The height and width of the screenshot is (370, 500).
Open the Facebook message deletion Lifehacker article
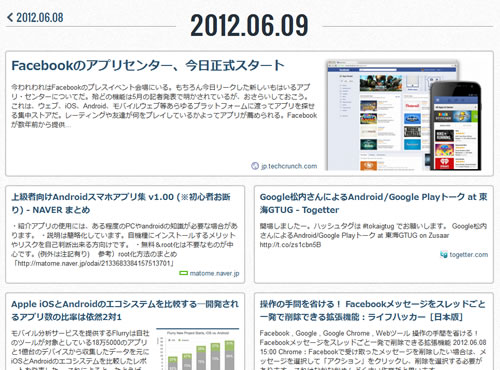[x=372, y=310]
